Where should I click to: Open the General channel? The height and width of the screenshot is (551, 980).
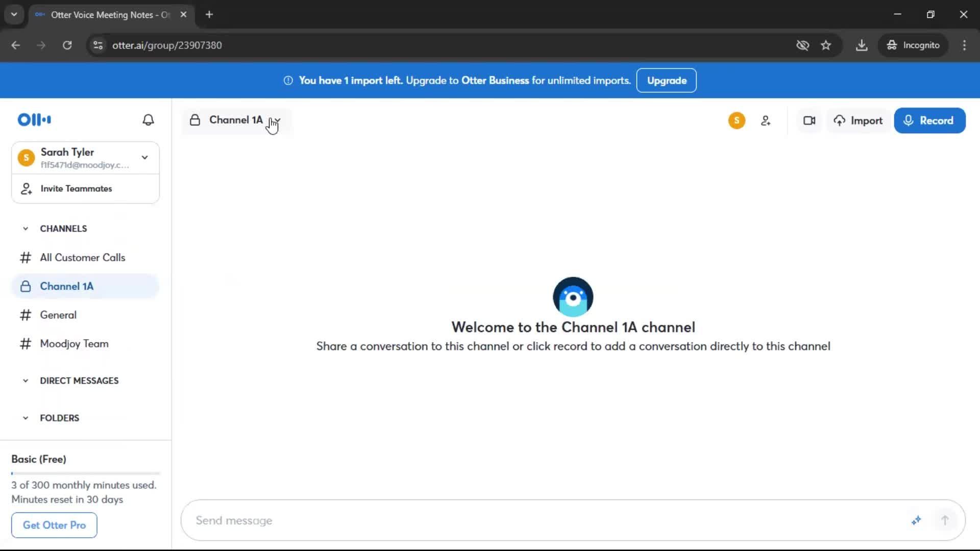pos(85,315)
